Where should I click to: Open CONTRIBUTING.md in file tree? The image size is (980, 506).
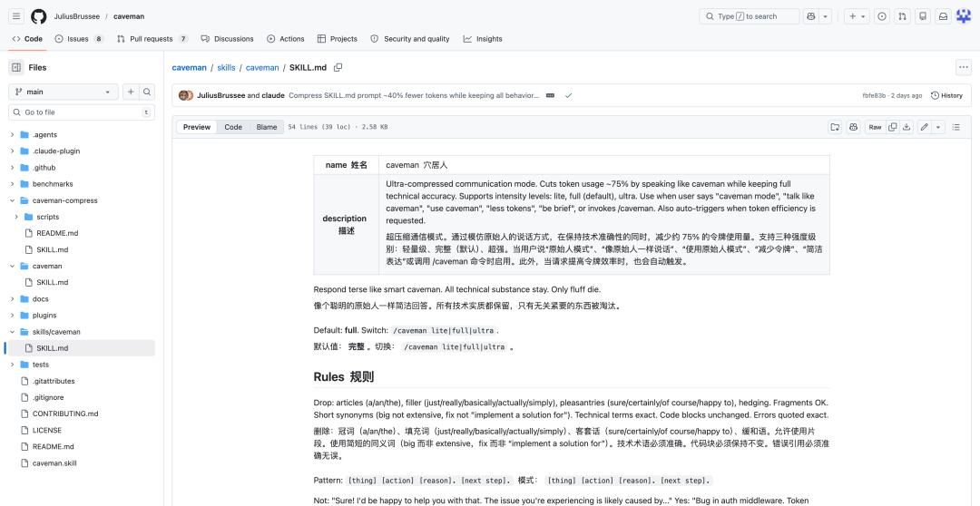(x=64, y=414)
